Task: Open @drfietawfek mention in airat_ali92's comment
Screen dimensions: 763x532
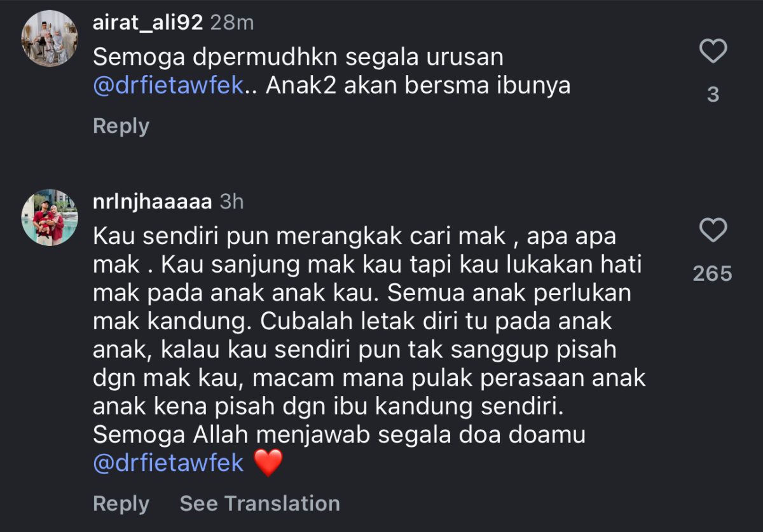Action: point(168,86)
